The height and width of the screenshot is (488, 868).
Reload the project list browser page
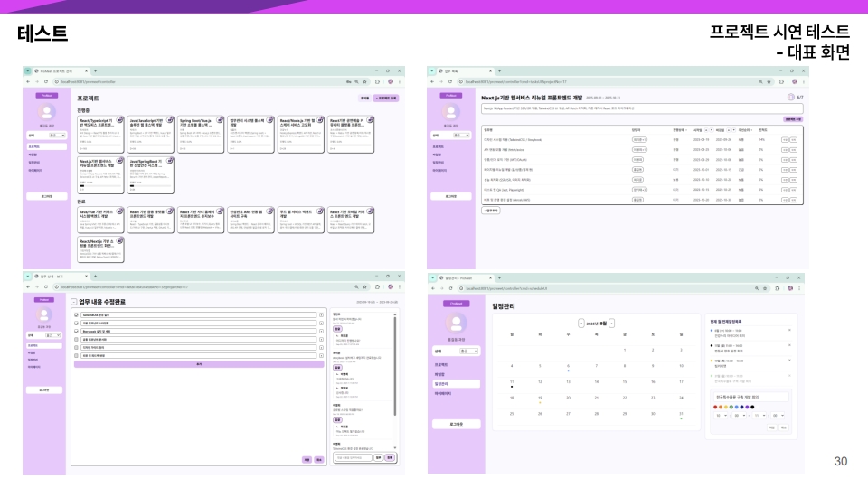point(46,82)
